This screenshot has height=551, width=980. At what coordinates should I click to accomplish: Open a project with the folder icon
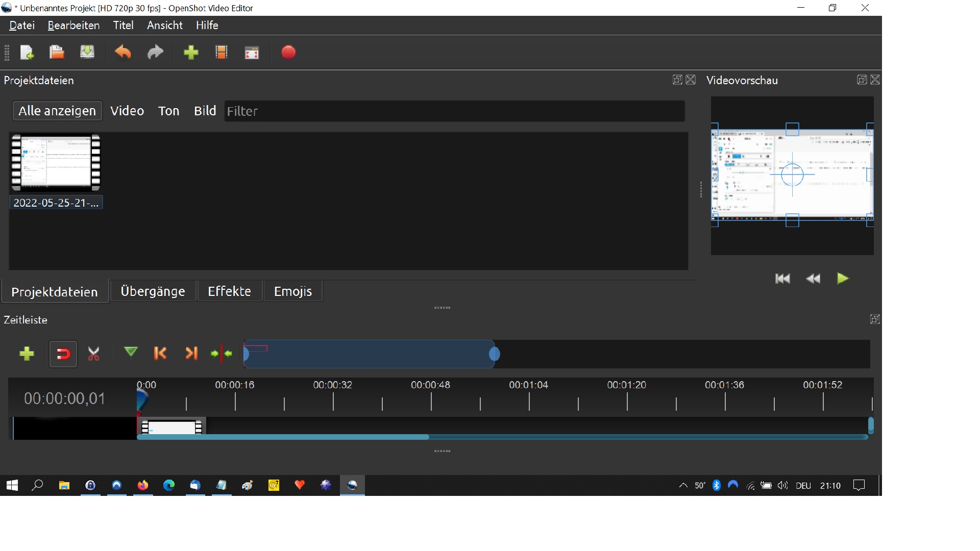pyautogui.click(x=57, y=53)
